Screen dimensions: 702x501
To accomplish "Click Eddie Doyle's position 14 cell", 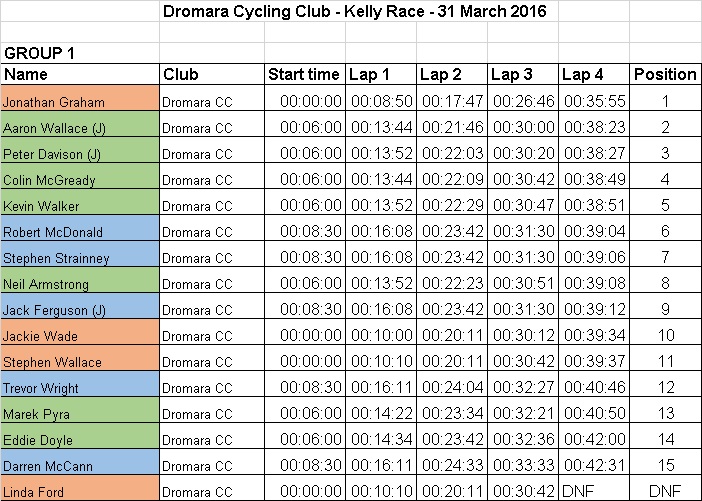I will point(665,436).
